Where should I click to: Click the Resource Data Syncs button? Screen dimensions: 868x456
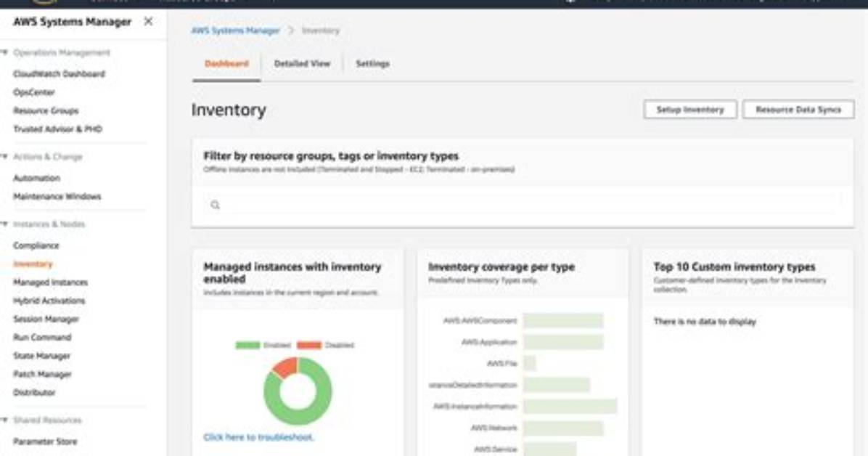click(x=798, y=110)
